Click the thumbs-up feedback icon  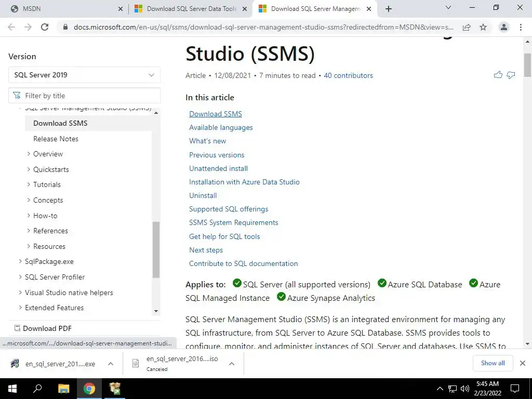498,75
